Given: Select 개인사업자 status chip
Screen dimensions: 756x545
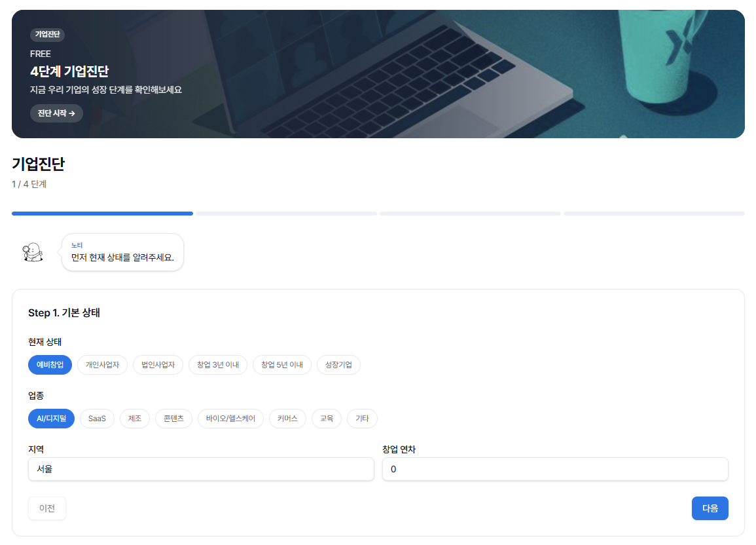Looking at the screenshot, I should tap(102, 365).
